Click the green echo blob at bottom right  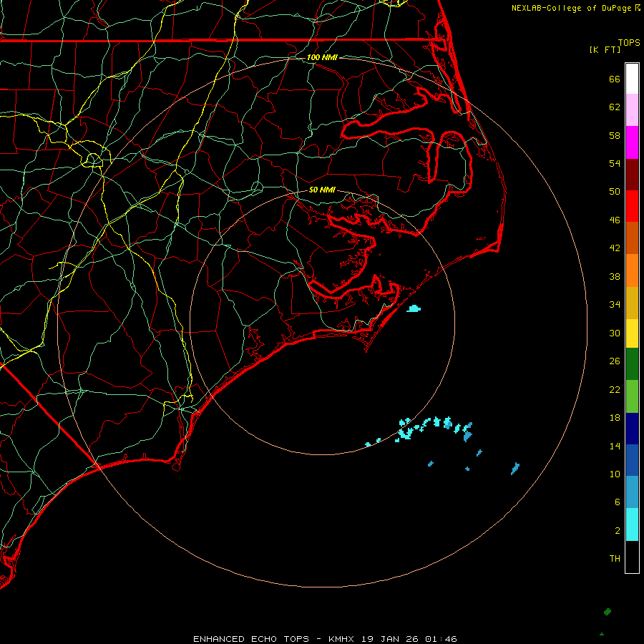click(608, 612)
